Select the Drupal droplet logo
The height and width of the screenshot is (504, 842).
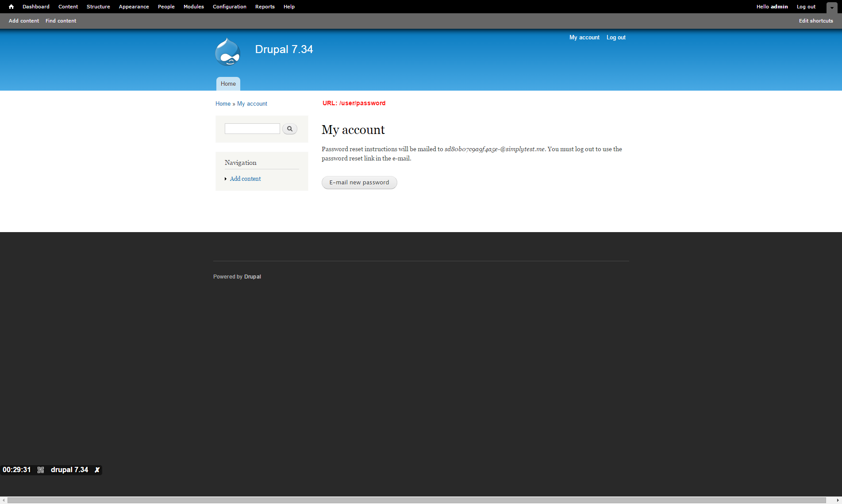227,51
